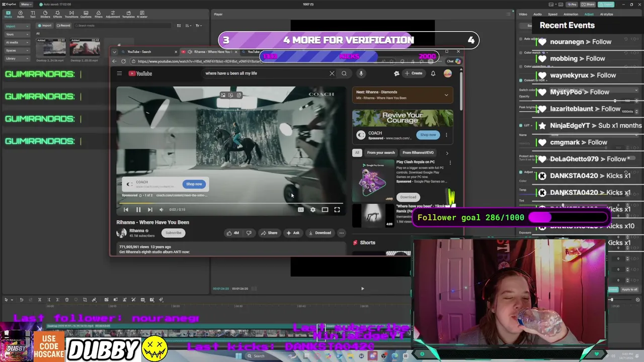Open the Templates panel
644x362 pixels.
[x=128, y=14]
